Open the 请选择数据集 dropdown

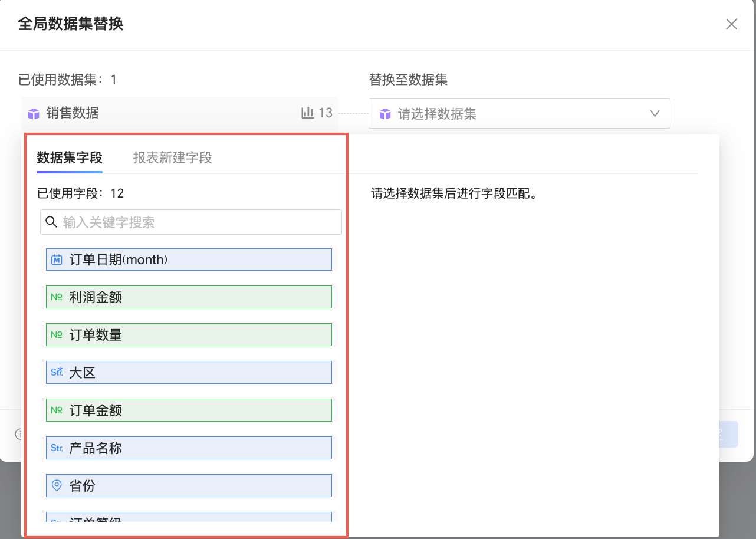520,113
